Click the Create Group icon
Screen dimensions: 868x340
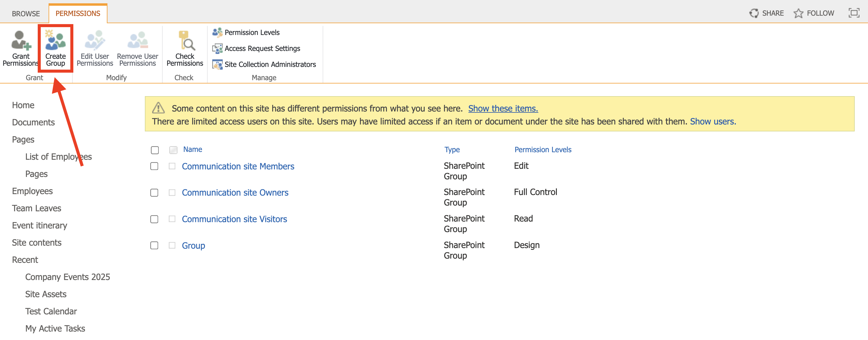[55, 41]
